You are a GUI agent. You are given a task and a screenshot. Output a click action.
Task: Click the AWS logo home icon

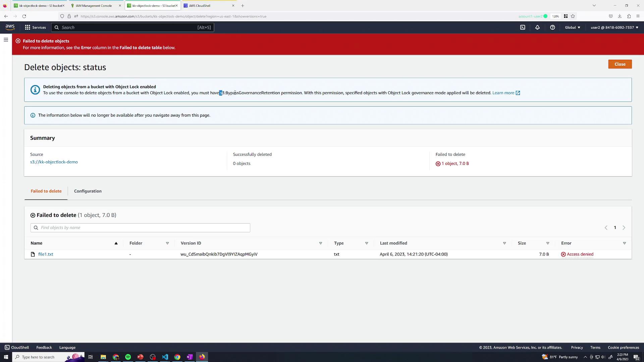point(10,27)
